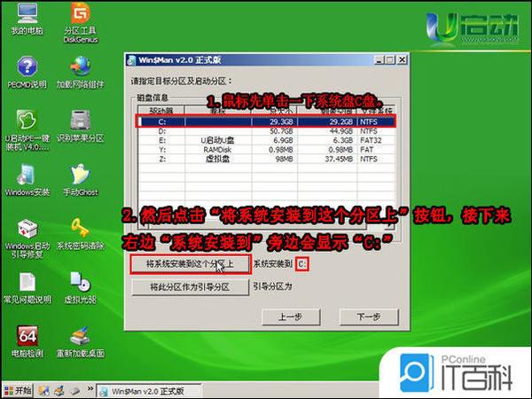Screen dimensions: 532x399
Task: Maximize the WinSMan window
Action: (390, 60)
